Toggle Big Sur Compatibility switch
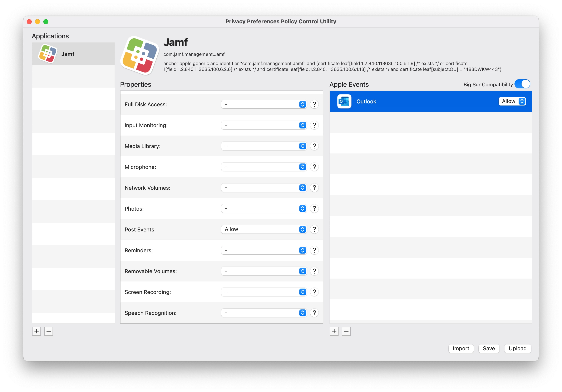The height and width of the screenshot is (392, 562). tap(522, 84)
